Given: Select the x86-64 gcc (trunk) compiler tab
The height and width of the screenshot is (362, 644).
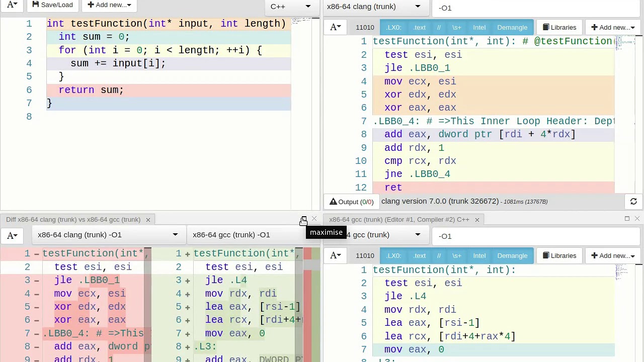Looking at the screenshot, I should click(399, 219).
